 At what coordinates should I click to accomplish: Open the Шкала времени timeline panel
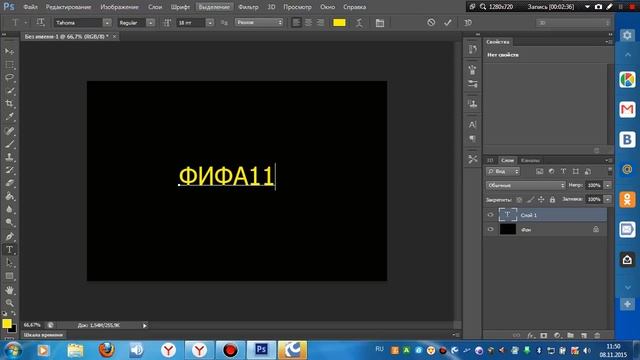(43, 335)
